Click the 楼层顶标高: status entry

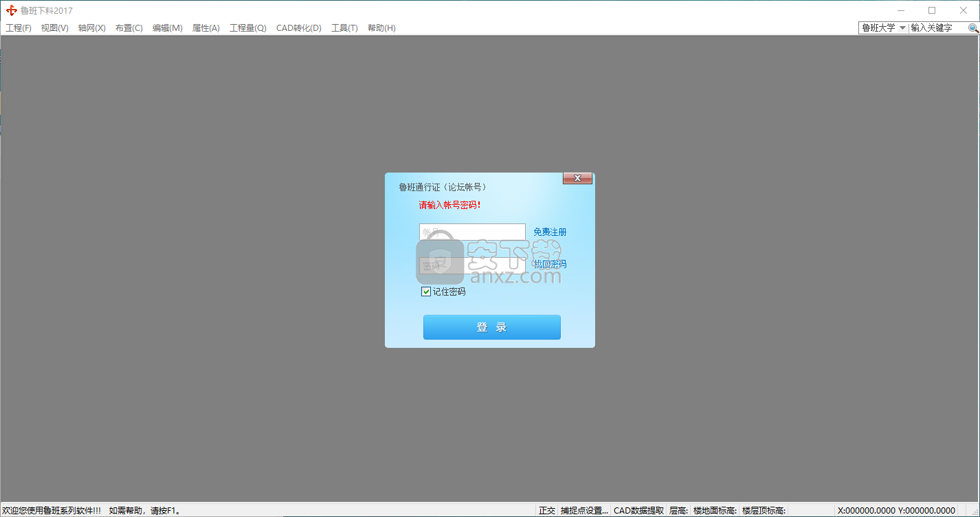(x=764, y=511)
